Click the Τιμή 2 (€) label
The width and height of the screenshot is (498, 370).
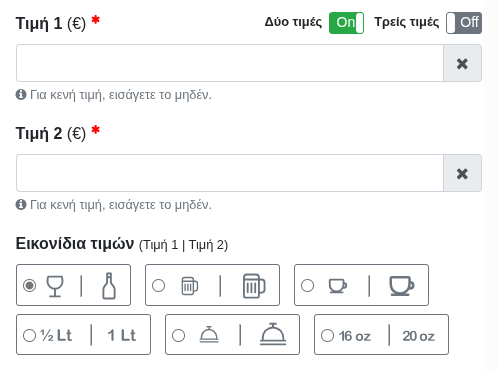point(51,133)
